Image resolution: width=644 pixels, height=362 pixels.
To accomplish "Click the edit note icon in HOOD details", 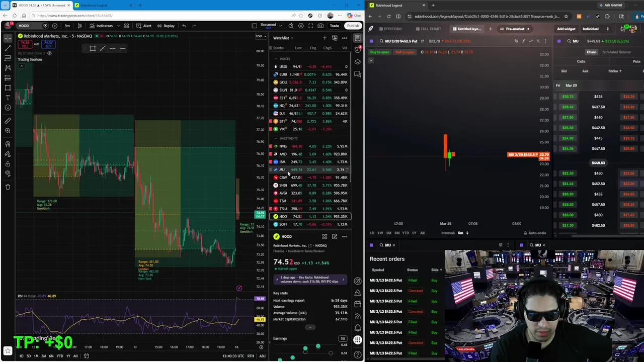I will click(x=335, y=236).
